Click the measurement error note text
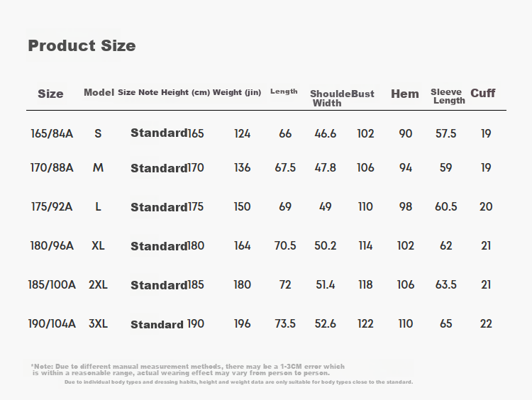 point(188,370)
